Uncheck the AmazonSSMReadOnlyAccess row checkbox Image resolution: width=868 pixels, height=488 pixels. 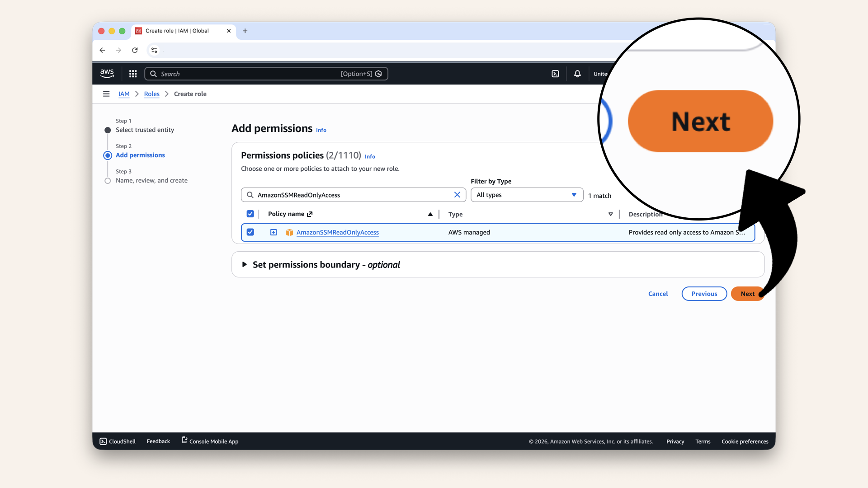[x=250, y=232]
